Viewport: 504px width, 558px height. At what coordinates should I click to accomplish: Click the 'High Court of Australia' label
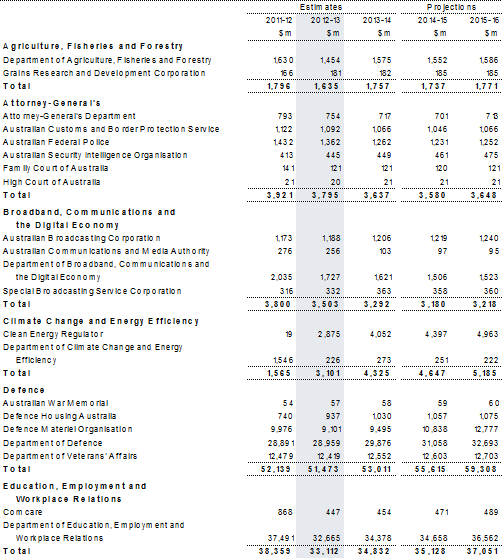point(52,182)
